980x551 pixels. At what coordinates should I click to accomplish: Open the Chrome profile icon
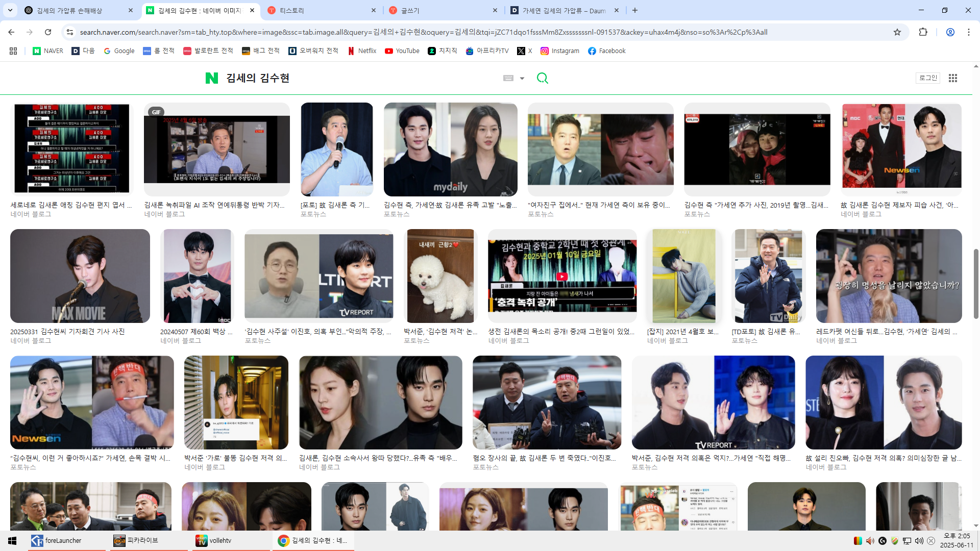[950, 32]
